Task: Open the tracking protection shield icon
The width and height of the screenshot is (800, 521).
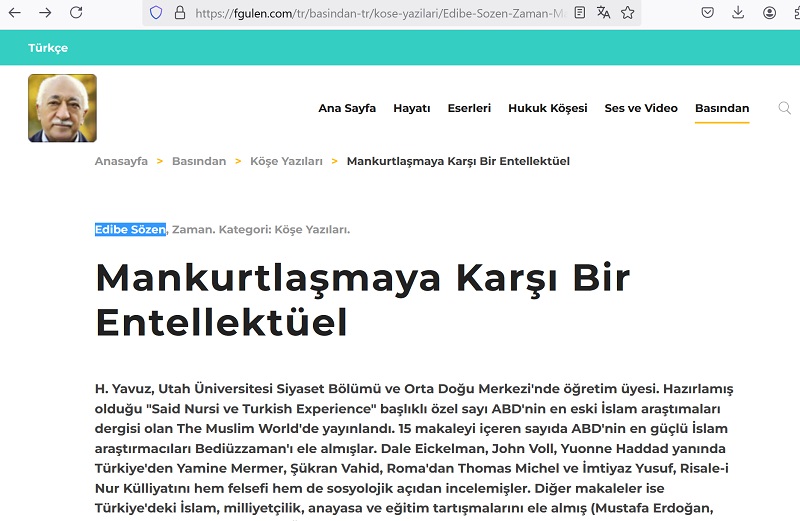Action: [155, 13]
